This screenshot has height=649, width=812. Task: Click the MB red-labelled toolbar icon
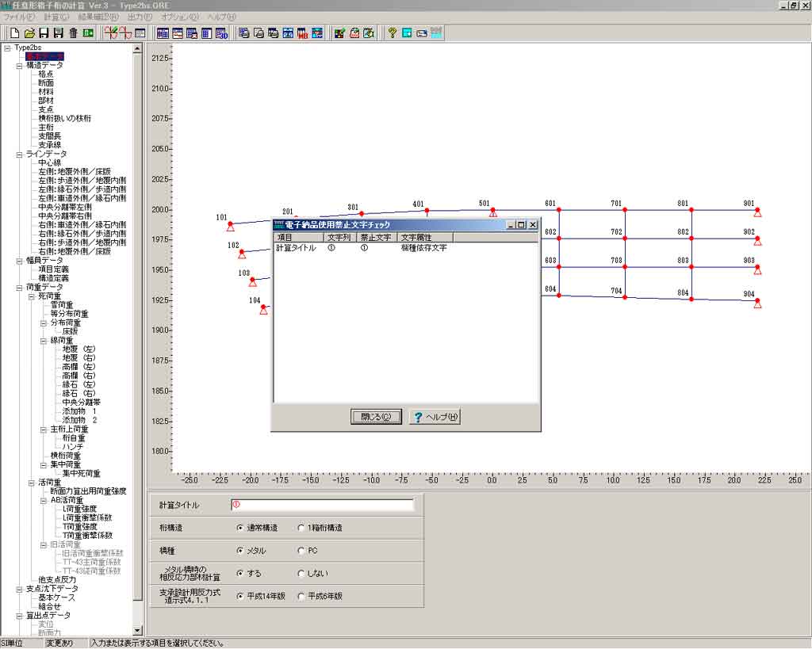(302, 33)
